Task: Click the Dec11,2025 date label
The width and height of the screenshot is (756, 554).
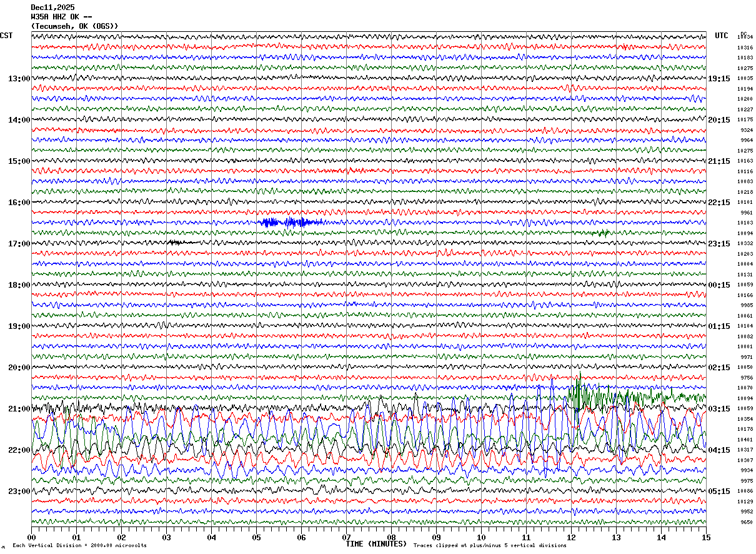Action: [x=52, y=8]
